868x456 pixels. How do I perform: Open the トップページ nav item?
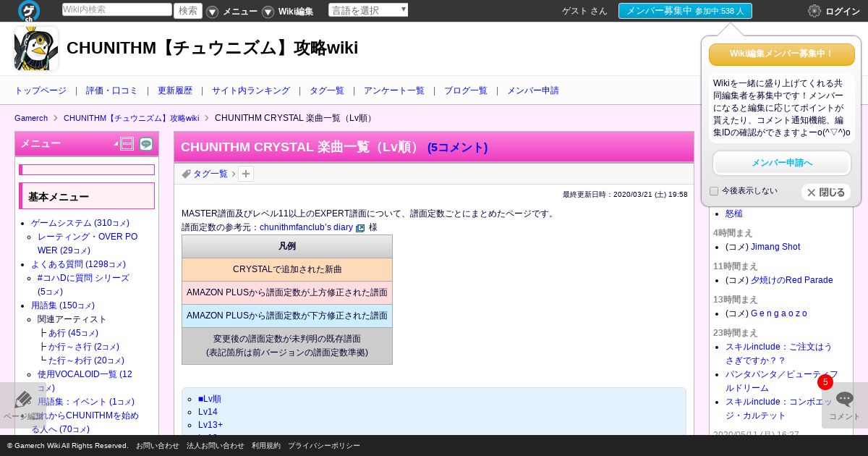click(41, 90)
